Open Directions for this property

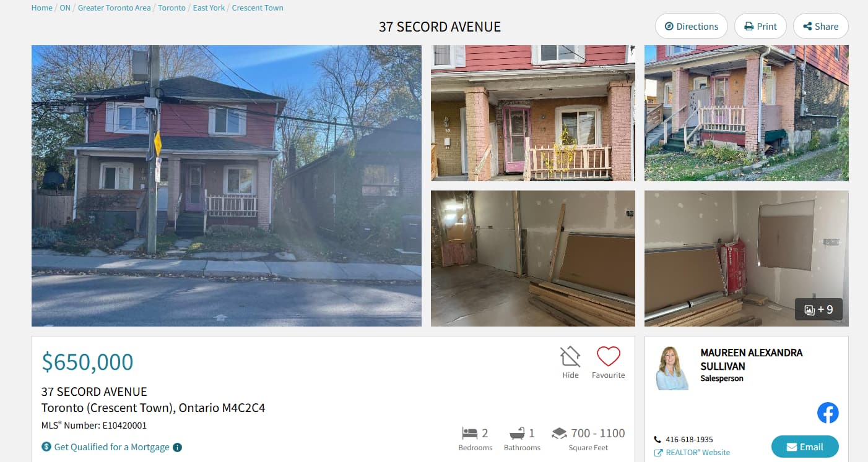pyautogui.click(x=692, y=26)
